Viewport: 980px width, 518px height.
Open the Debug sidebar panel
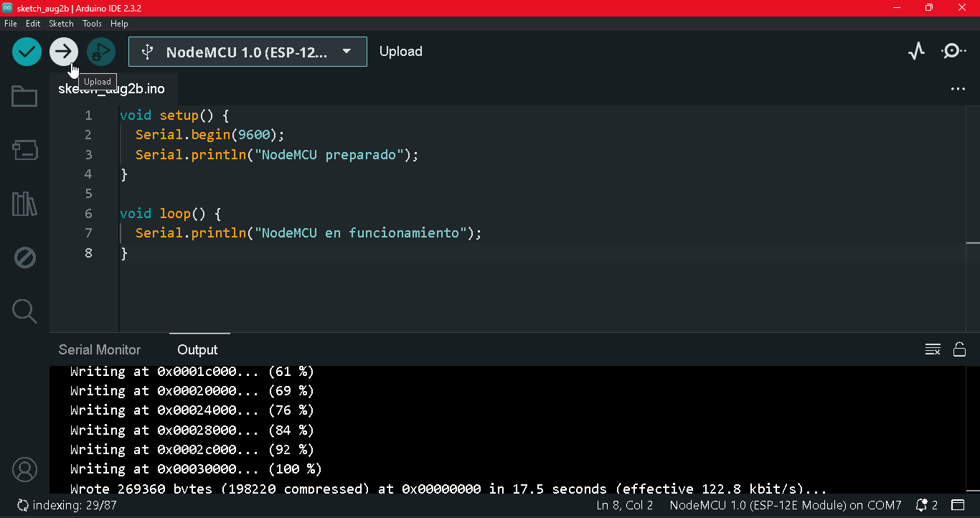24,257
